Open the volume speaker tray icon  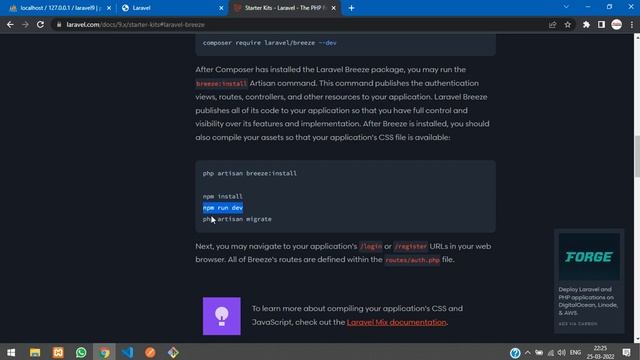point(562,352)
